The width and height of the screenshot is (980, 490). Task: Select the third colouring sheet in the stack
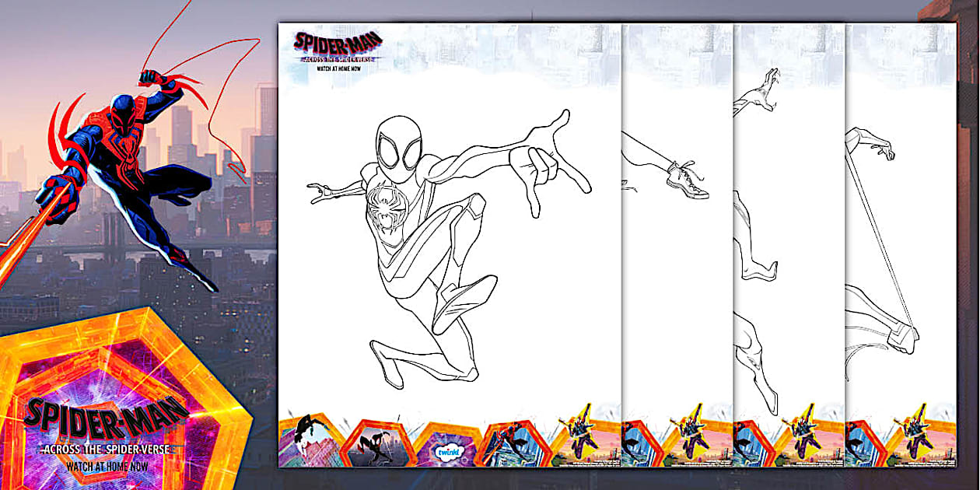point(789,245)
